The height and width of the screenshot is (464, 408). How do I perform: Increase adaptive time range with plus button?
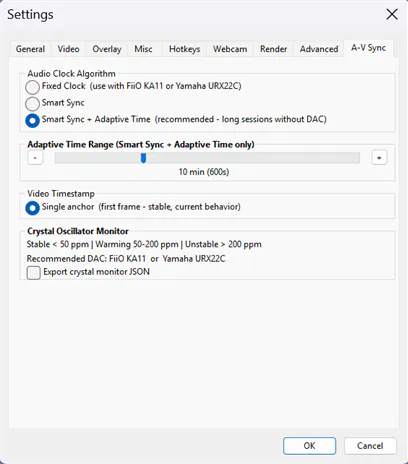(x=379, y=158)
